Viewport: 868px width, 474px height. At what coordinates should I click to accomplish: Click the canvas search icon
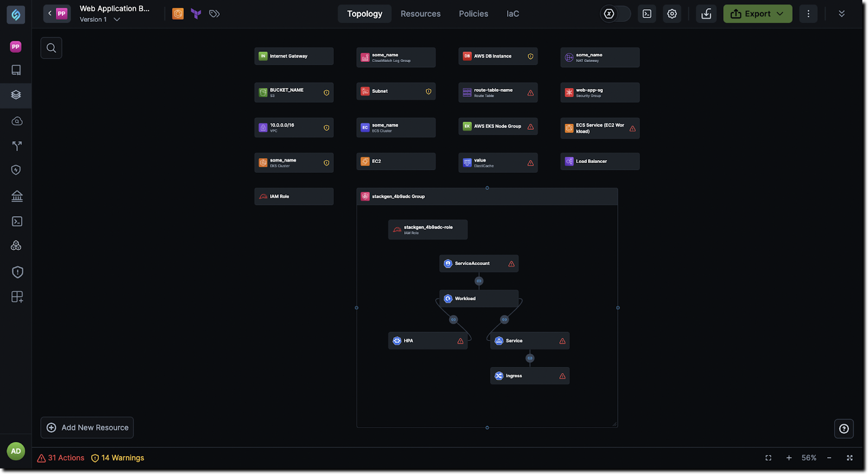pyautogui.click(x=51, y=48)
